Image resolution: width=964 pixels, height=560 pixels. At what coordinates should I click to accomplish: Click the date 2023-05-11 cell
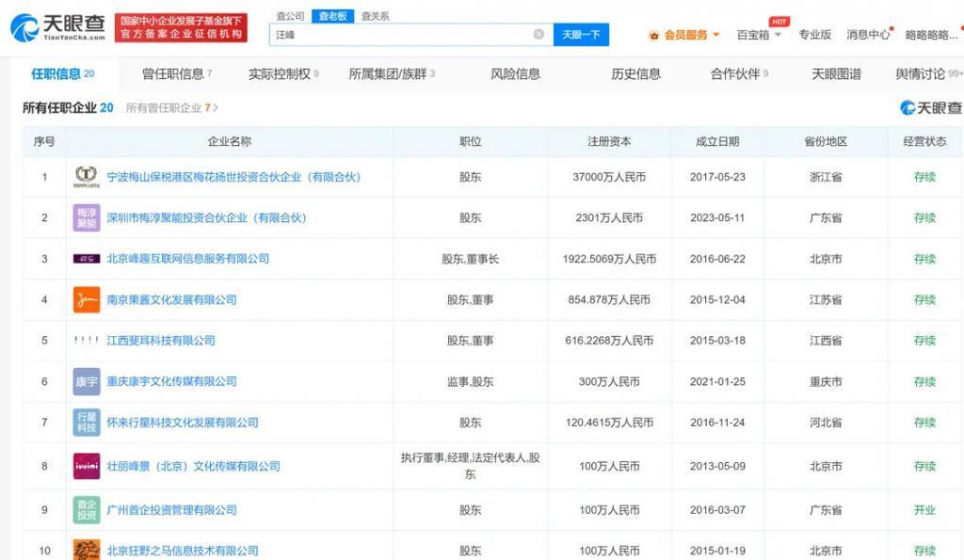point(717,217)
